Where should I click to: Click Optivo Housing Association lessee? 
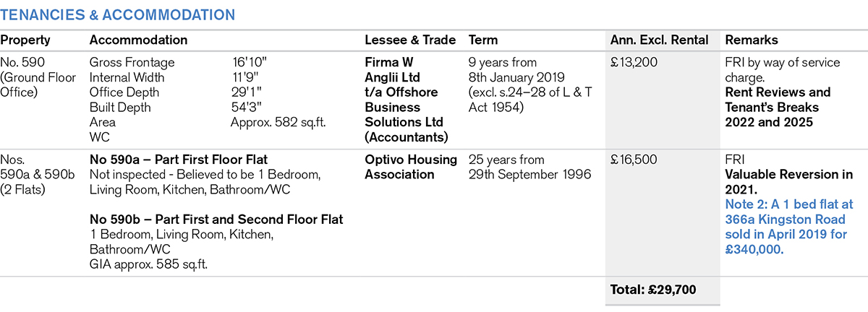[411, 167]
